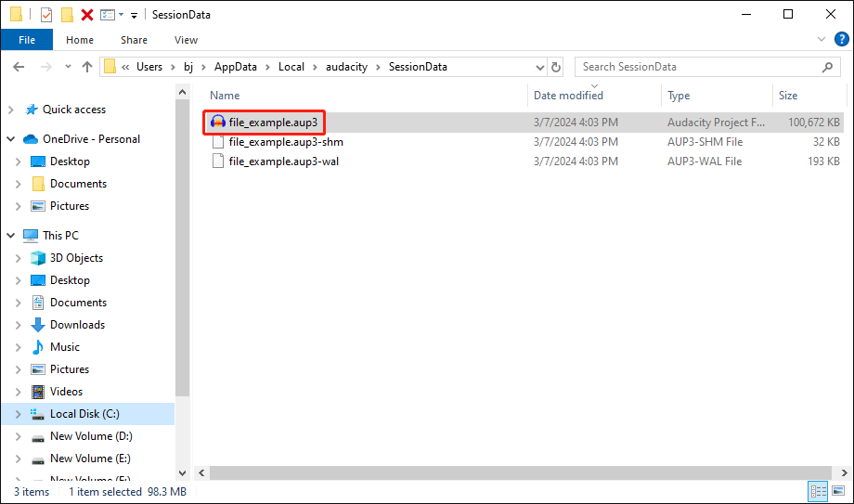The image size is (854, 504).
Task: Click the 193 KB size cell
Action: click(x=823, y=162)
